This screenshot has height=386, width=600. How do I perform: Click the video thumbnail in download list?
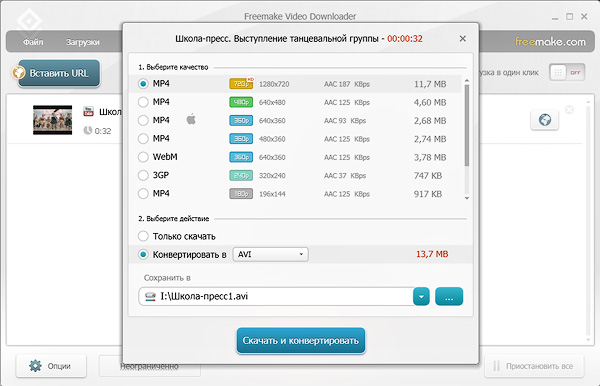[52, 120]
